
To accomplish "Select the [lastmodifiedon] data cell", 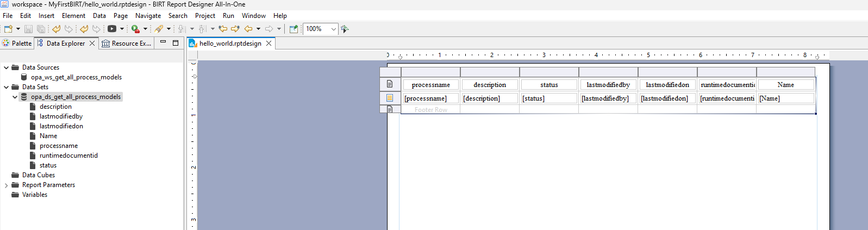I will [667, 98].
